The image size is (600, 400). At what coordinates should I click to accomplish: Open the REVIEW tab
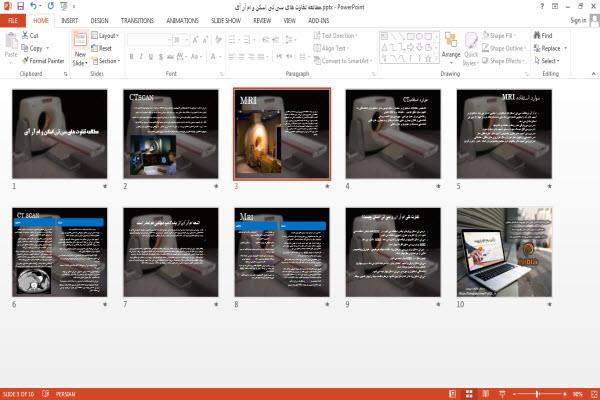pos(262,21)
